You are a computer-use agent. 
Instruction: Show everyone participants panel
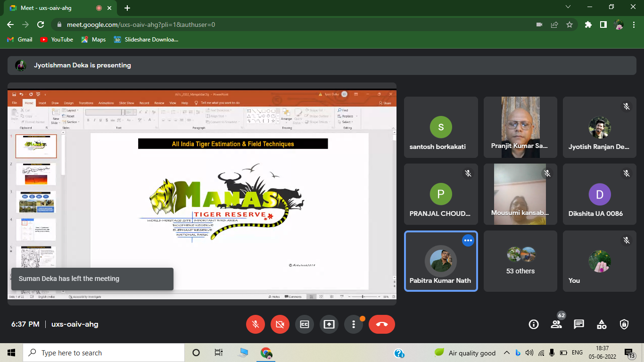[x=556, y=324]
